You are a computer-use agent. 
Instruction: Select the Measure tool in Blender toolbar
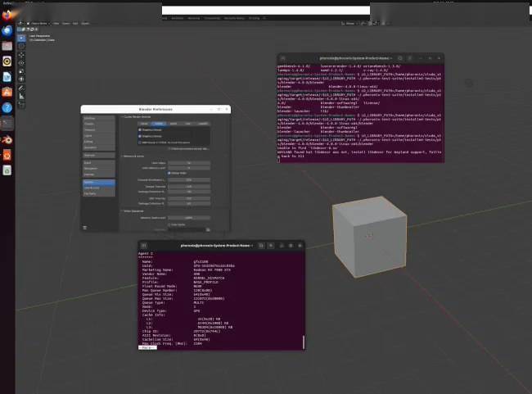click(x=21, y=96)
